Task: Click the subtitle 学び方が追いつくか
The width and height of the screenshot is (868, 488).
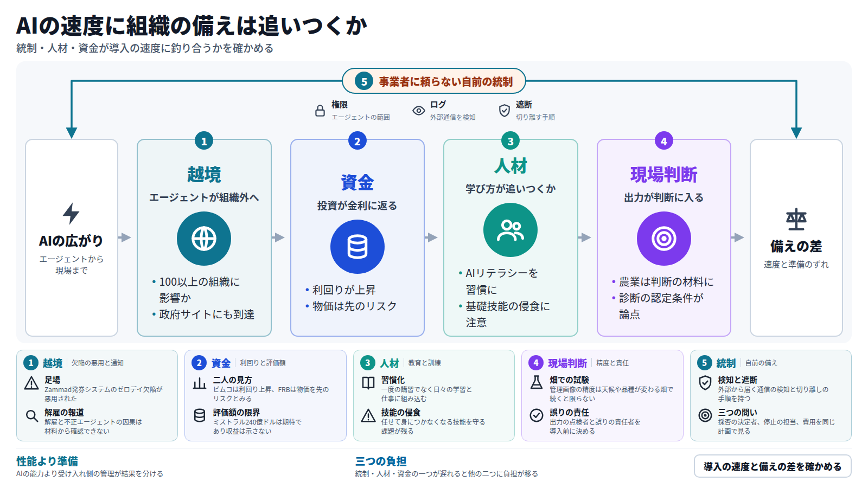Action: click(x=510, y=189)
